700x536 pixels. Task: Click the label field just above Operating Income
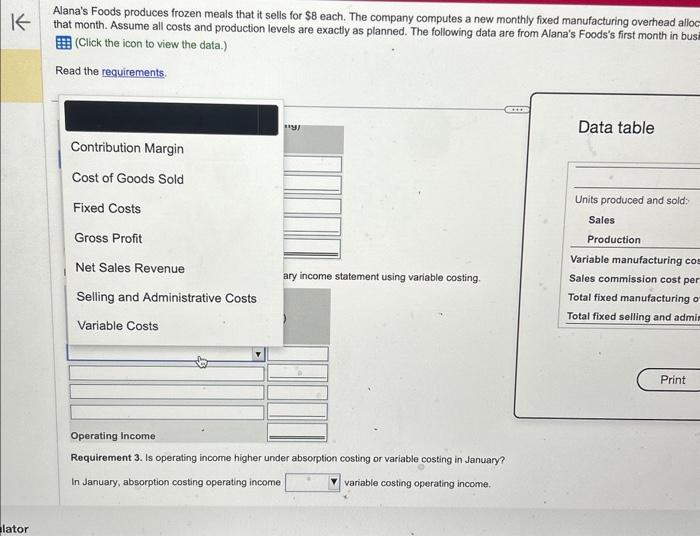(x=167, y=412)
